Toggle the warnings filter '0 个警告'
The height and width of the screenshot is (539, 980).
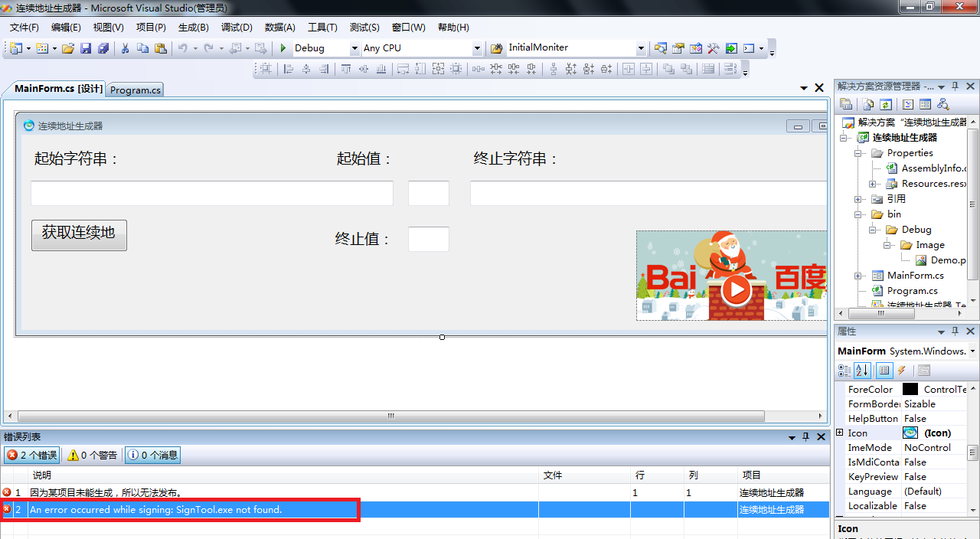[x=93, y=455]
